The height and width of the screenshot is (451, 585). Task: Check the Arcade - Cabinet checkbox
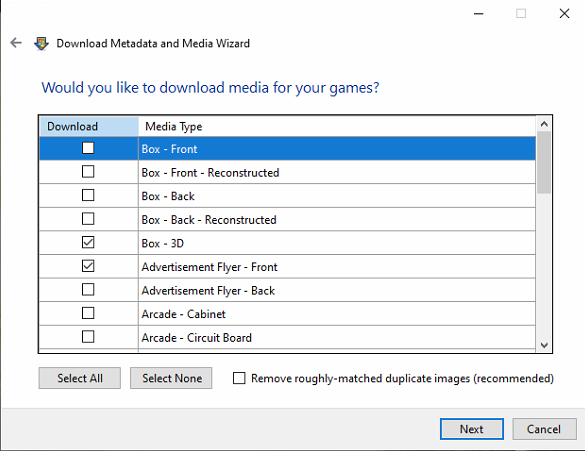point(88,313)
